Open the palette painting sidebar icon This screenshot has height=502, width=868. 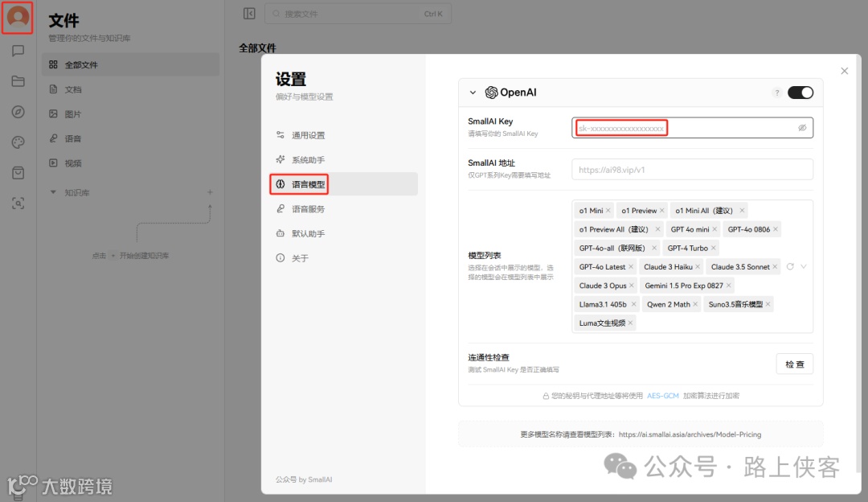(x=18, y=142)
